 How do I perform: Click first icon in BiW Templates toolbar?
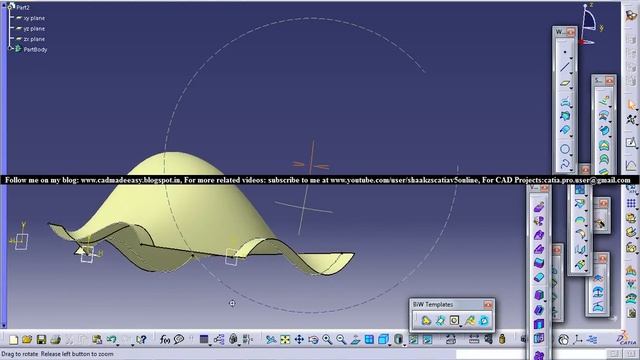pos(426,320)
